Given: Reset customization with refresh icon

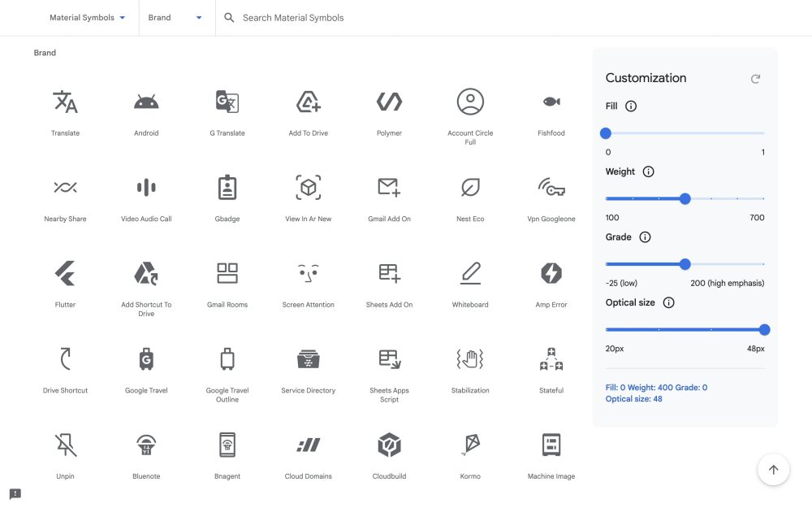Looking at the screenshot, I should click(x=755, y=79).
